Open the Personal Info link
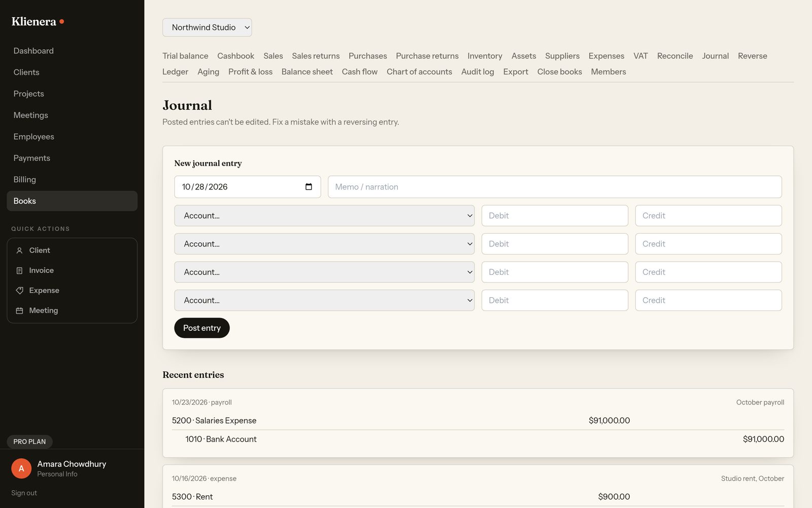The height and width of the screenshot is (508, 812). [57, 474]
